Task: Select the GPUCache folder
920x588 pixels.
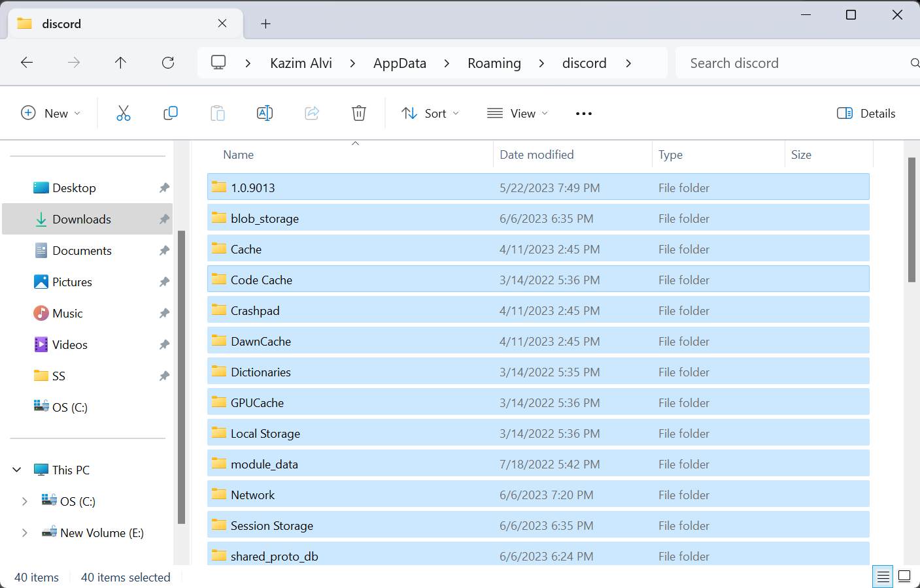Action: [538, 402]
